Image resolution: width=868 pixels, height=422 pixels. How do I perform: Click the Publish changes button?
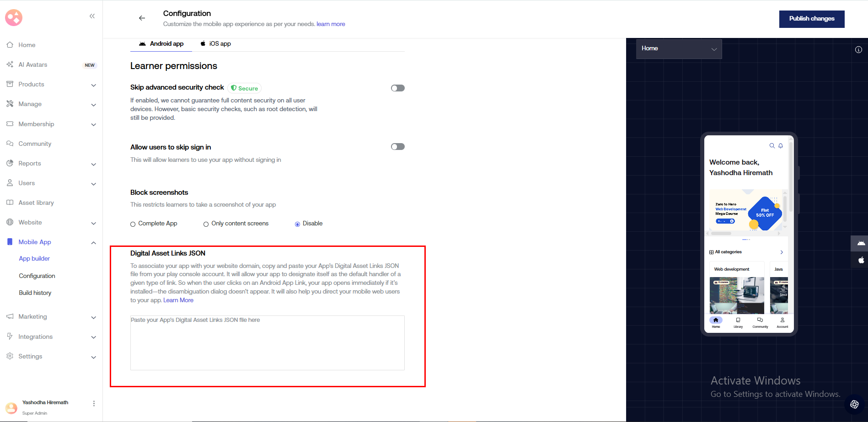pyautogui.click(x=811, y=19)
